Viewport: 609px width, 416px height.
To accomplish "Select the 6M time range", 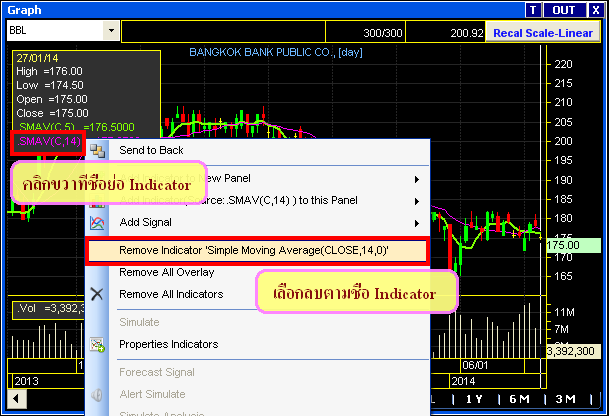I will [519, 399].
